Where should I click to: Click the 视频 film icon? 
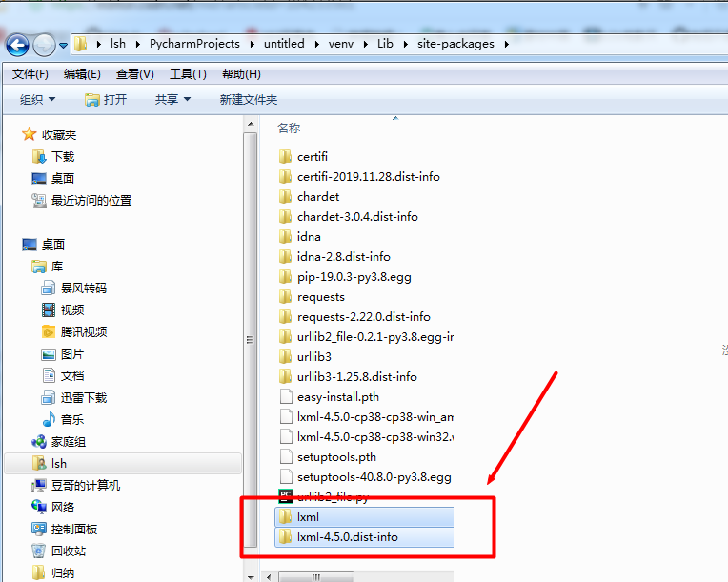point(49,310)
